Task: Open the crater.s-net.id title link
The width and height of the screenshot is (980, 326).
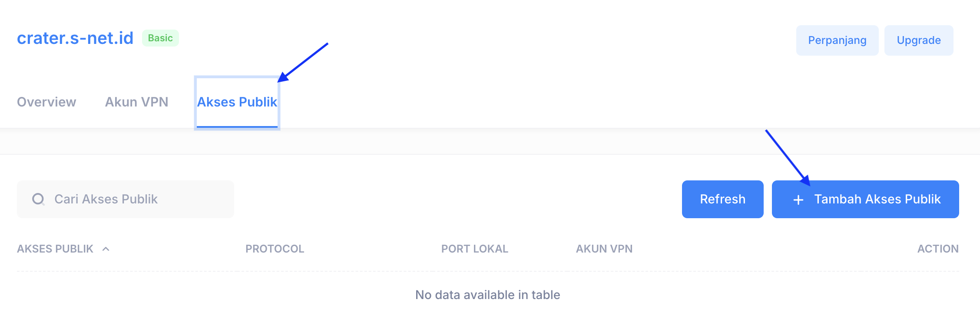Action: click(75, 38)
